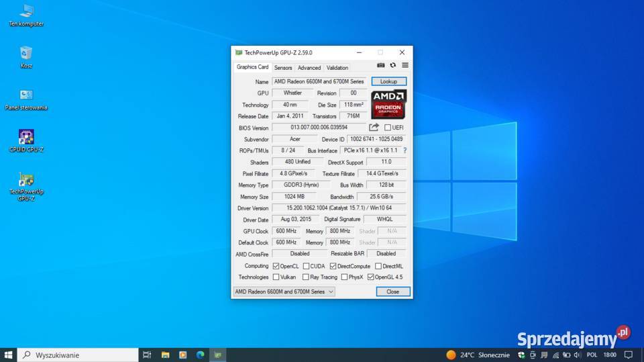This screenshot has height=362, width=644.
Task: Toggle the DirectML checkbox
Action: [378, 266]
